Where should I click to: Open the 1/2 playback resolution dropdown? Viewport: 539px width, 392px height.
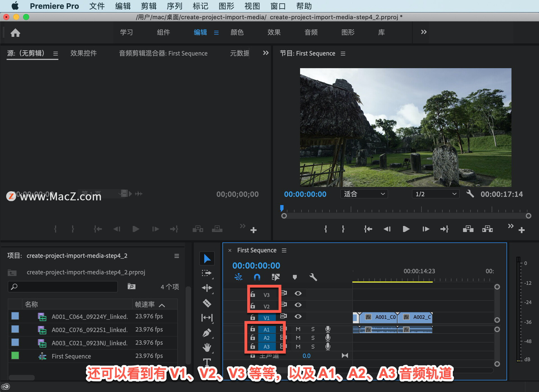[x=435, y=194]
